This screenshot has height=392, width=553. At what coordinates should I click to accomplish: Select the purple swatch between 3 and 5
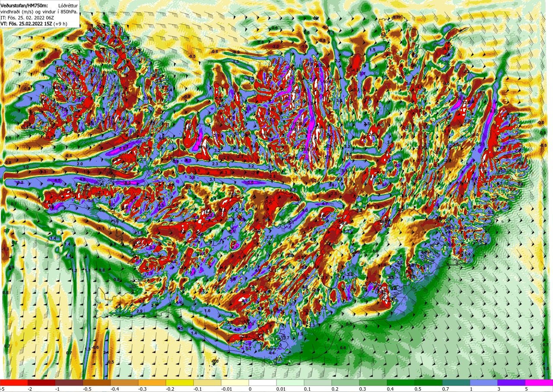512,383
